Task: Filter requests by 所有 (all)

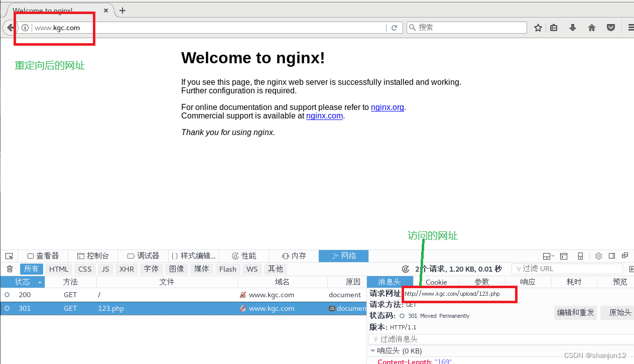Action: click(31, 269)
